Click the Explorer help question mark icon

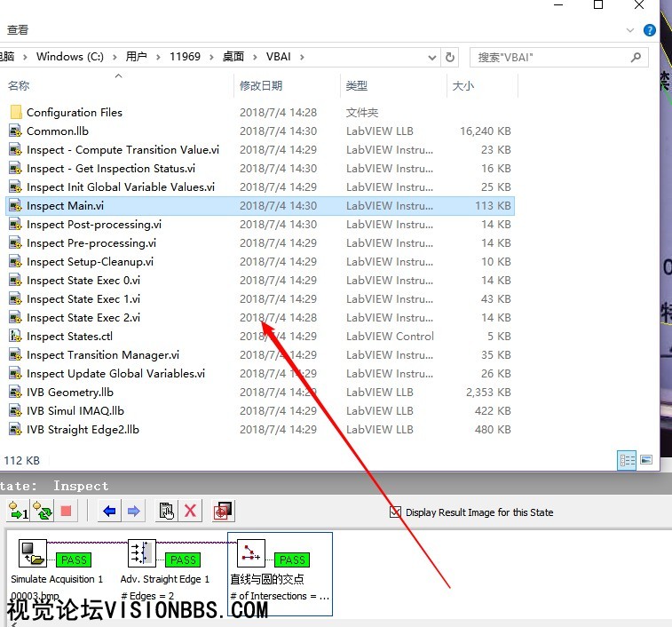649,30
